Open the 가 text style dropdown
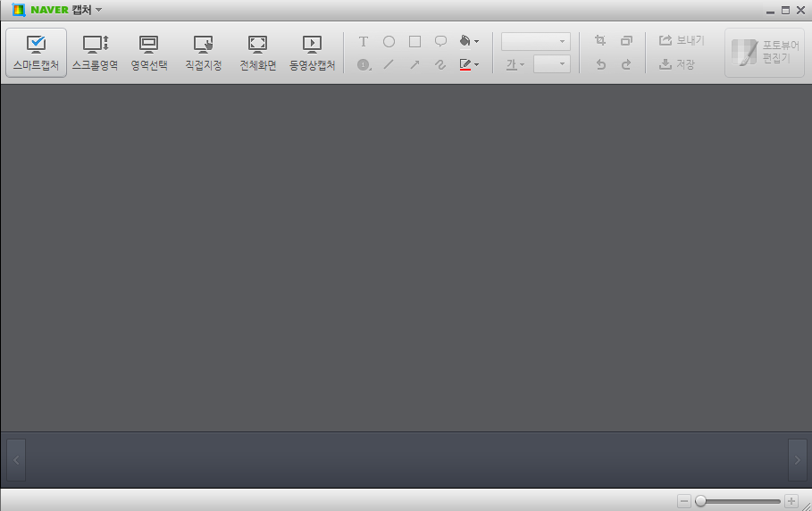812x511 pixels. [515, 64]
